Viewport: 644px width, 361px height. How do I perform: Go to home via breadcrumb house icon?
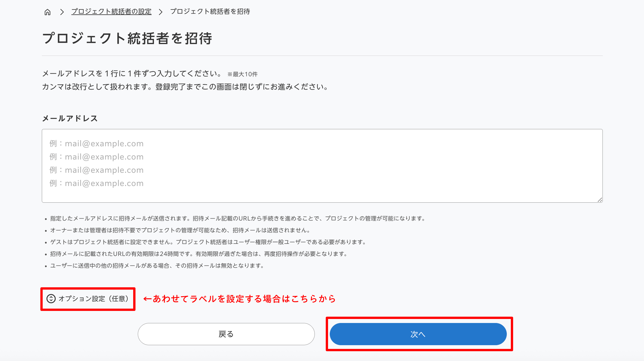tap(48, 12)
